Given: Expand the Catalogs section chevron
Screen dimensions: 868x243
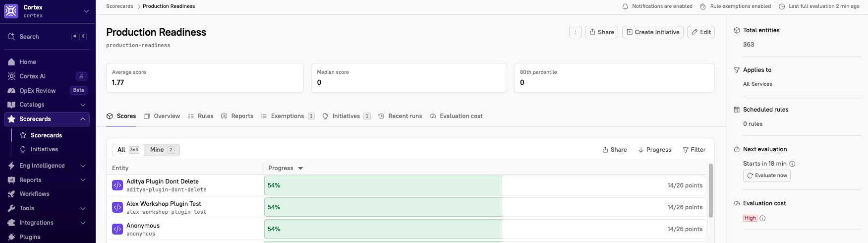Looking at the screenshot, I should 83,105.
